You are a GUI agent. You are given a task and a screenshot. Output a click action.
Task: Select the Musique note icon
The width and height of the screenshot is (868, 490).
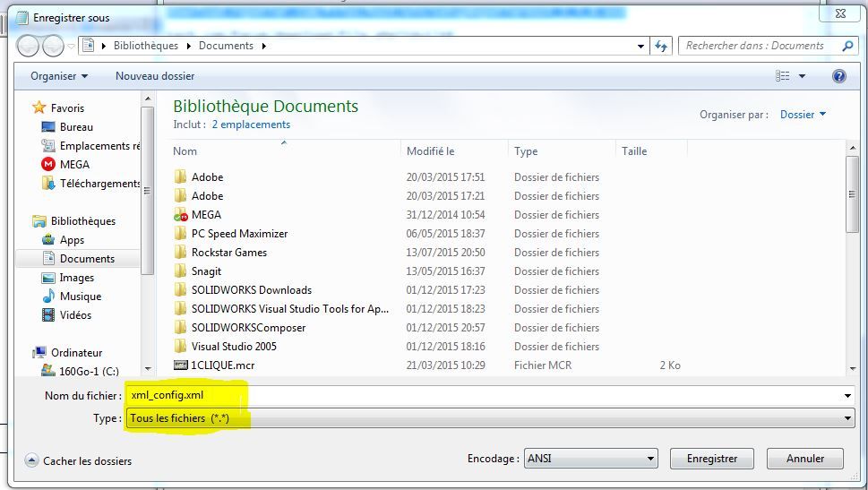(x=48, y=297)
